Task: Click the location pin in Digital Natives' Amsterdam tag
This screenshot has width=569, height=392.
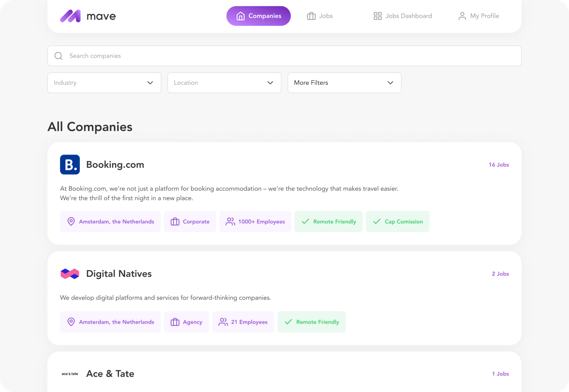Action: pos(71,322)
